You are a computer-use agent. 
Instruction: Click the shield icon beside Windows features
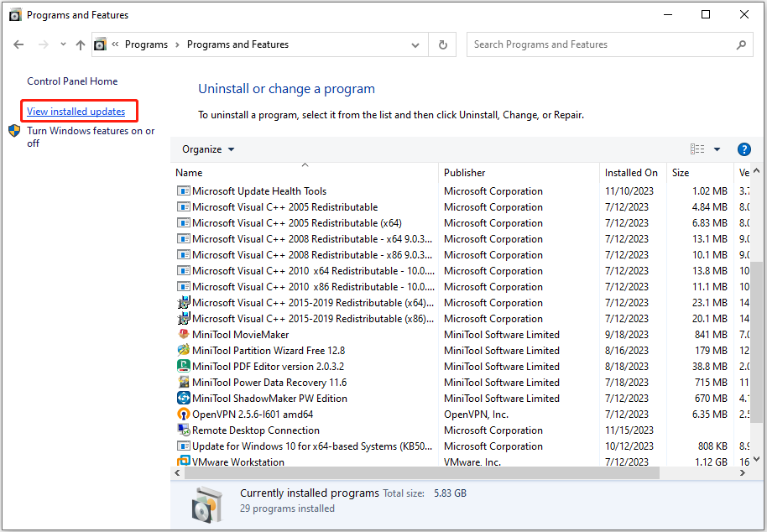pos(14,131)
